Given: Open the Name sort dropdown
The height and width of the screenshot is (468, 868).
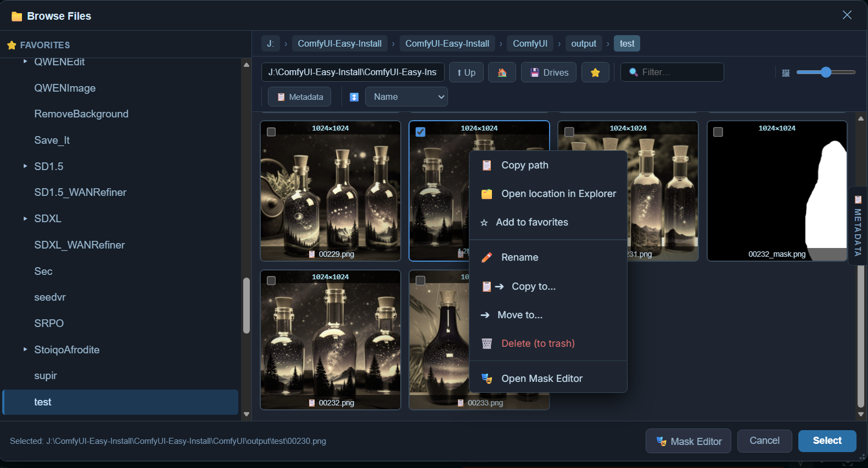Looking at the screenshot, I should point(406,97).
